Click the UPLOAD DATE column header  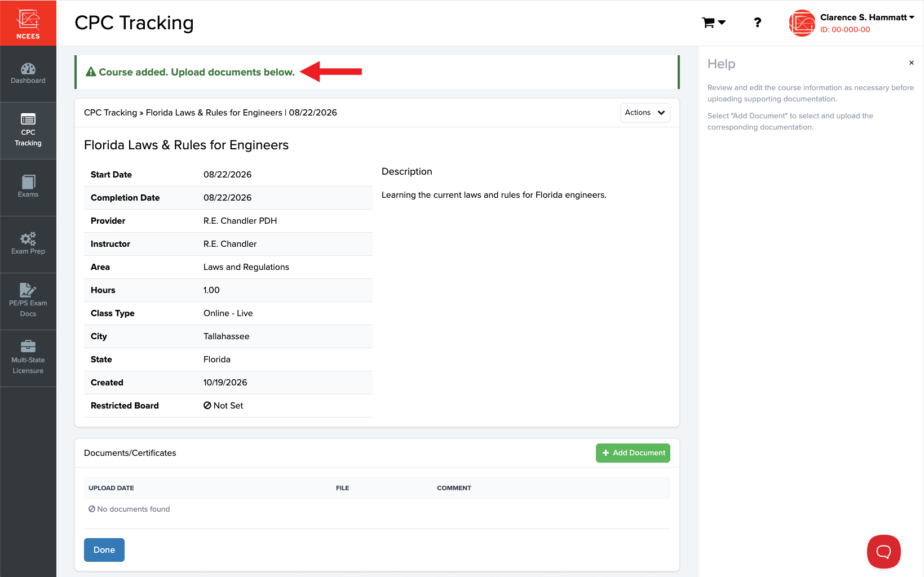(x=111, y=488)
